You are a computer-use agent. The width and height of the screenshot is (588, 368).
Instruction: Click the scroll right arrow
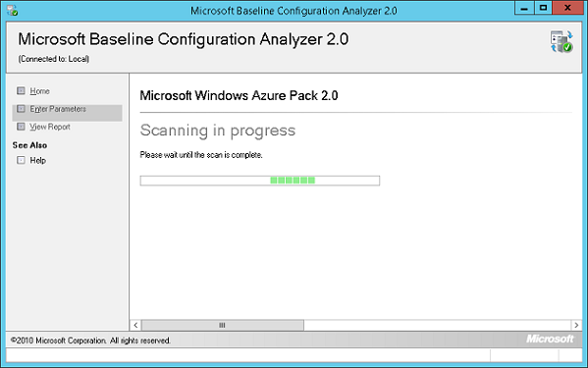coord(576,325)
